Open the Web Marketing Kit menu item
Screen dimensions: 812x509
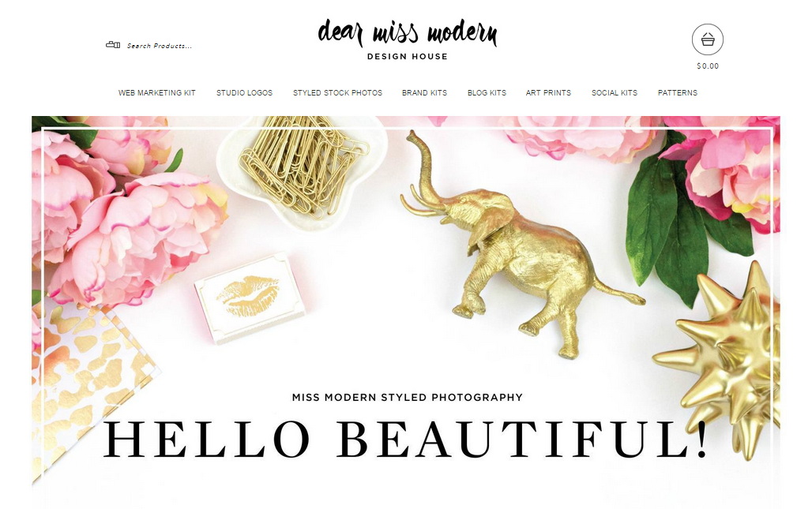click(x=157, y=92)
